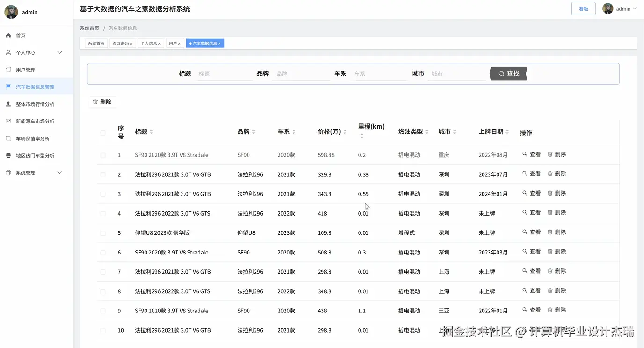Toggle the select-all header checkbox
The width and height of the screenshot is (644, 348).
103,133
